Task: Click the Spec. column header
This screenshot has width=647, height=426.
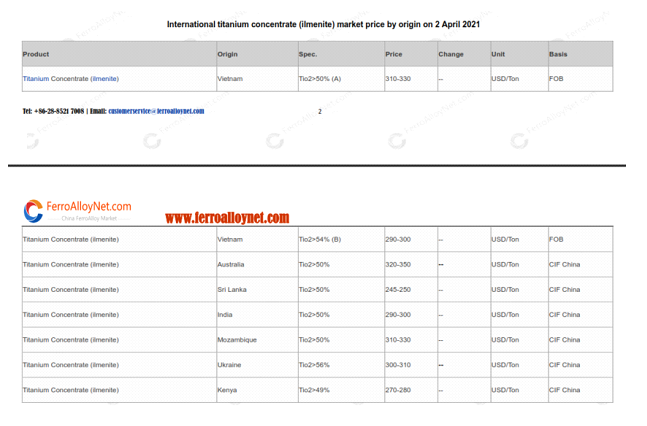Action: tap(308, 54)
